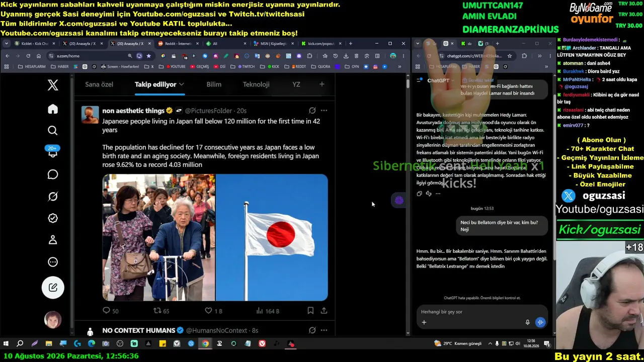Open extensions puzzle icon in ChatGPT window

[x=524, y=56]
